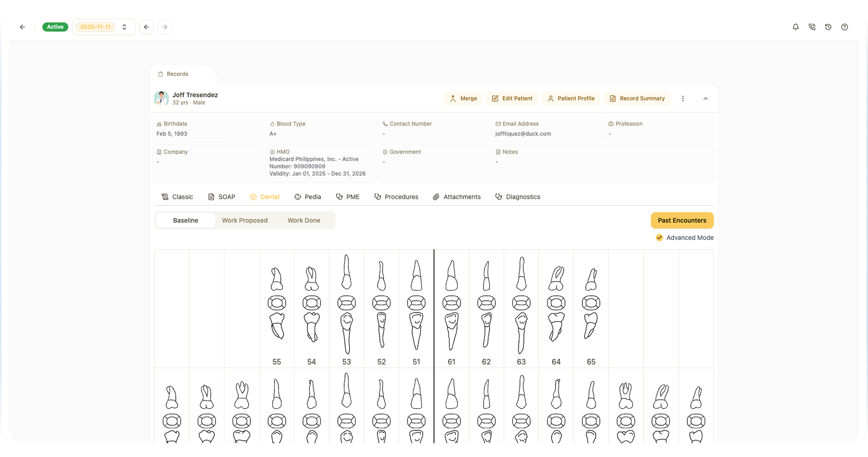Open the date selector showing 2025-11-11
The width and height of the screenshot is (868, 457).
click(x=95, y=27)
